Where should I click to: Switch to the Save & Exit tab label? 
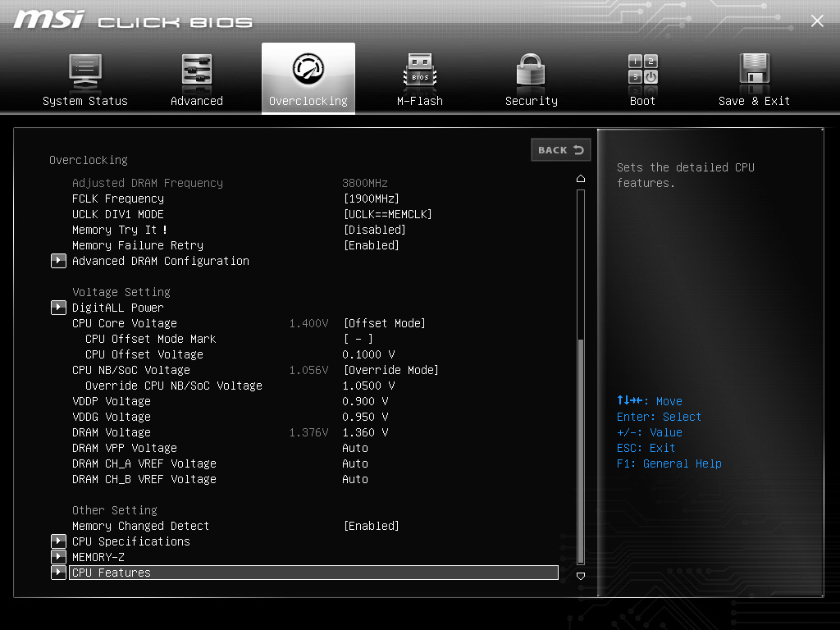coord(755,101)
